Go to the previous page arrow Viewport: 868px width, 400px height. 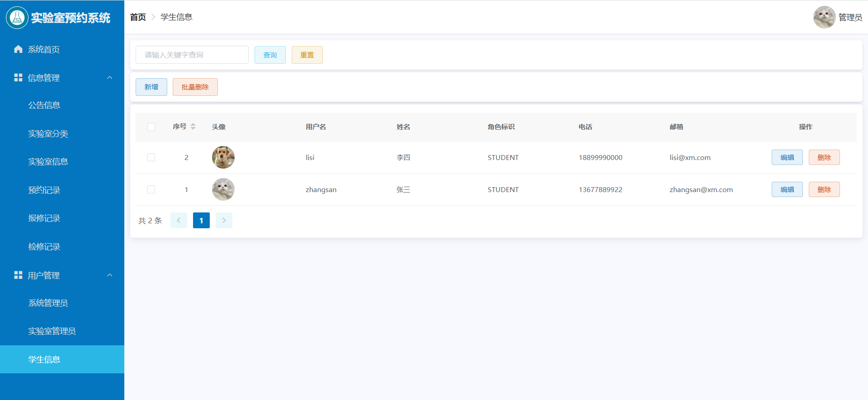[179, 221]
